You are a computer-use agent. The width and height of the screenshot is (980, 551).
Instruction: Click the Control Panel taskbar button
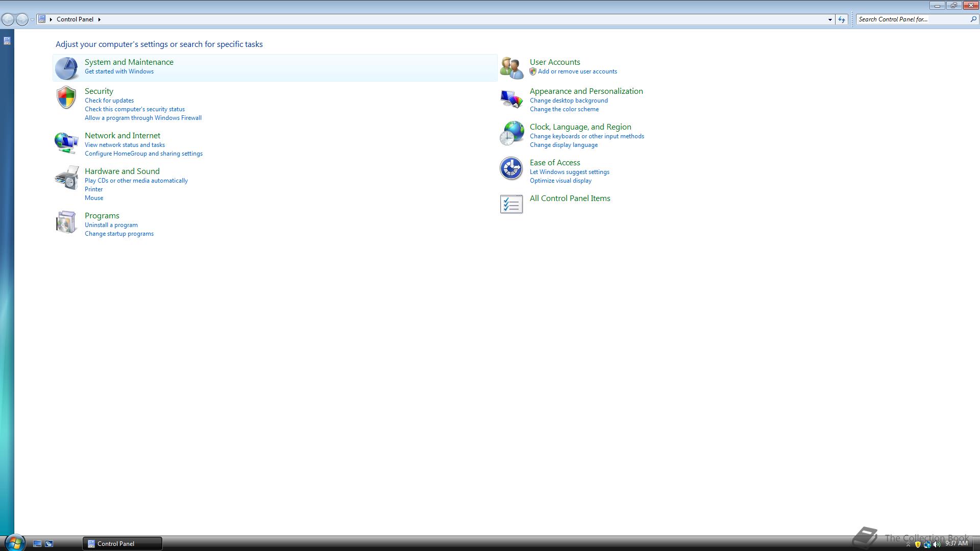[122, 543]
